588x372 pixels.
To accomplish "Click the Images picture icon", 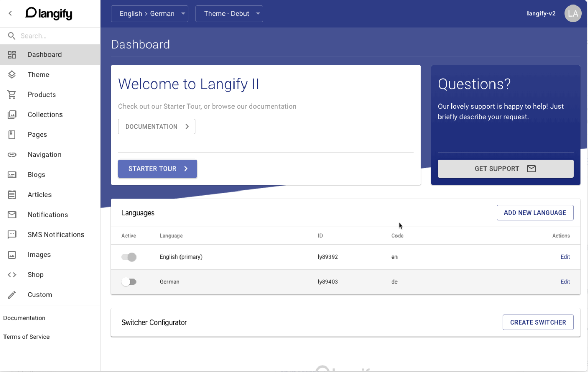I will click(12, 255).
